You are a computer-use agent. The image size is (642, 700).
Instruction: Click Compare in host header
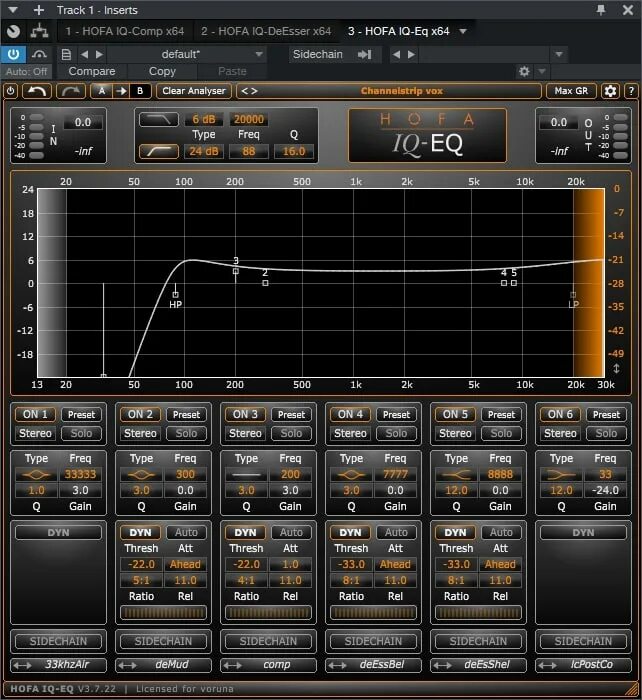92,71
